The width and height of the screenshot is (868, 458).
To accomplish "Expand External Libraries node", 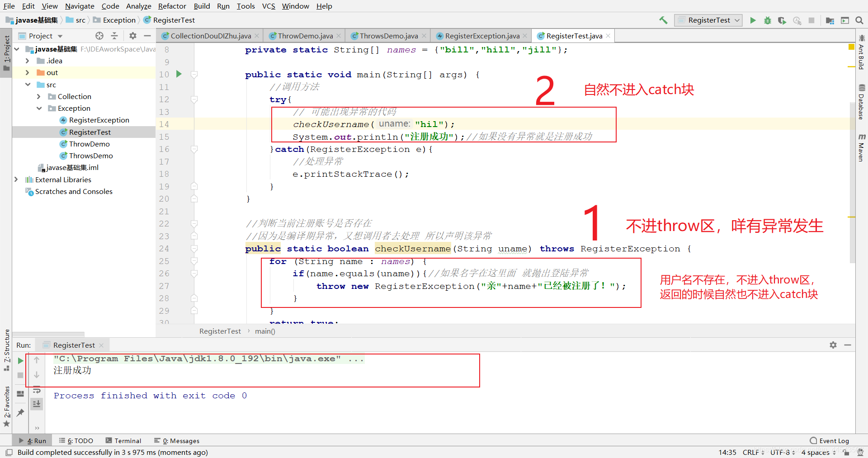I will (x=17, y=179).
